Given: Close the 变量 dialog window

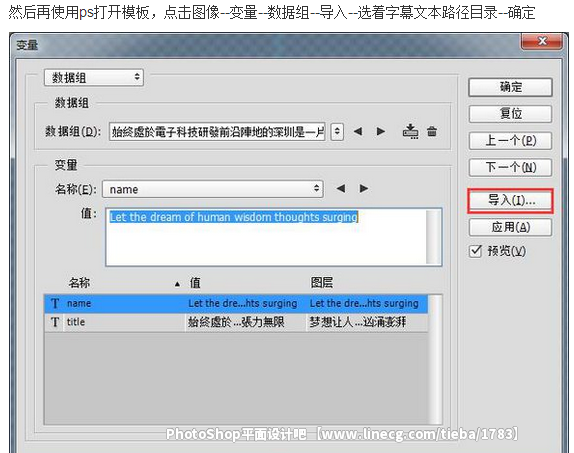Looking at the screenshot, I should click(x=542, y=41).
